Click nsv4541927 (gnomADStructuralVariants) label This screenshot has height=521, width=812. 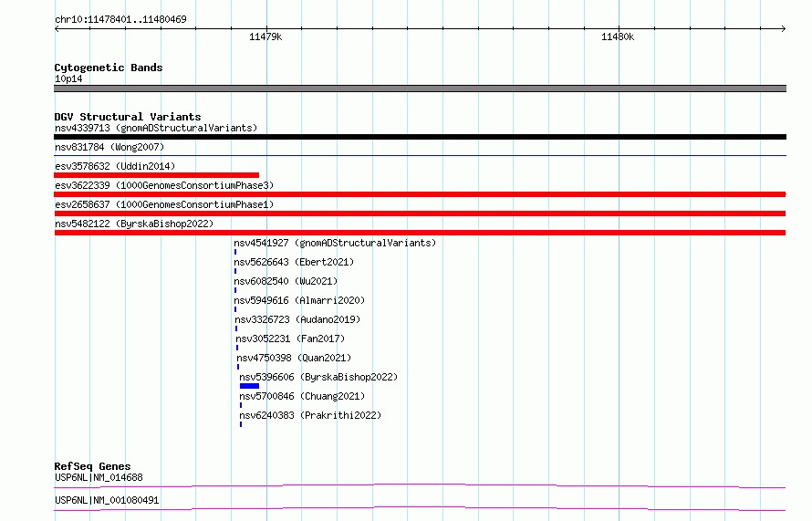[x=335, y=243]
